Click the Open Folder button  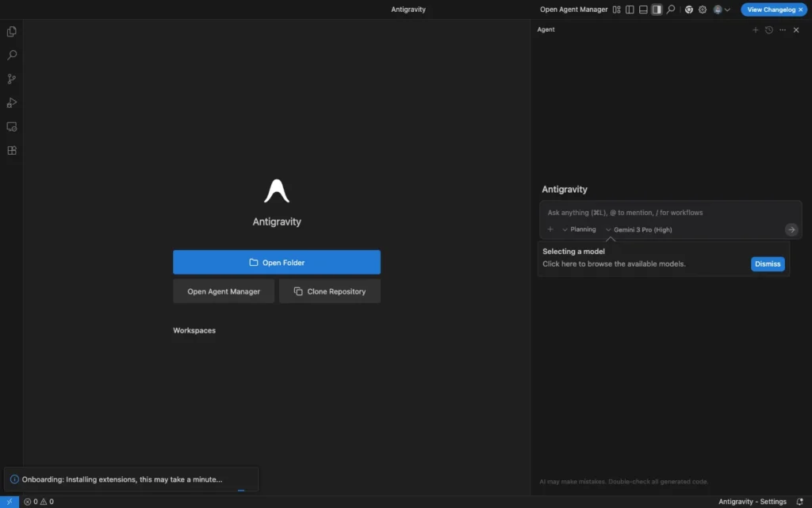276,262
